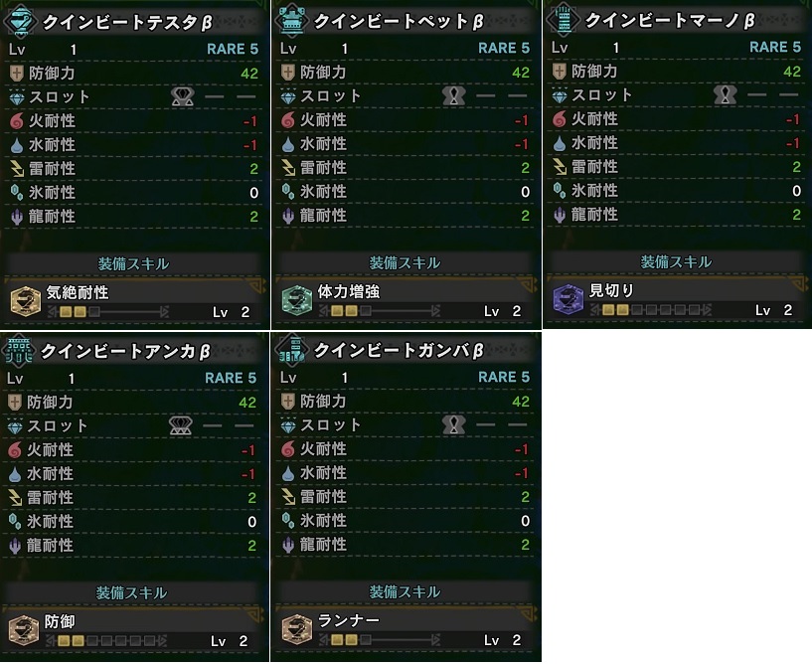This screenshot has height=664, width=812.
Task: Click the 雷耐性 thunder icon on クインビートガンバβ
Action: click(288, 497)
